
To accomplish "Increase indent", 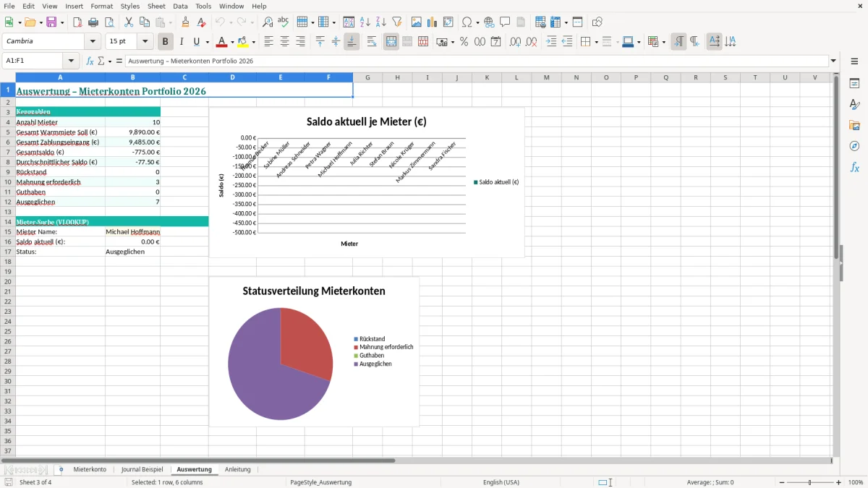I will [x=552, y=42].
